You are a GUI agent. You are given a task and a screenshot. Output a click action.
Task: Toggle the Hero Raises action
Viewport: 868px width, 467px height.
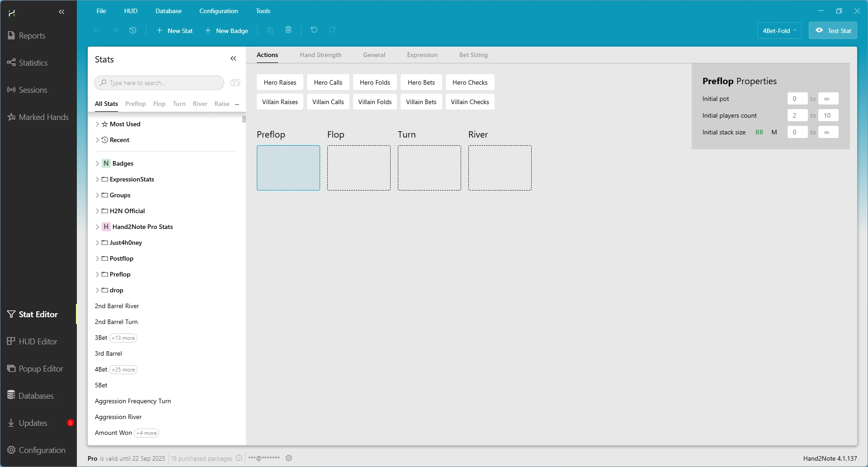(x=280, y=82)
